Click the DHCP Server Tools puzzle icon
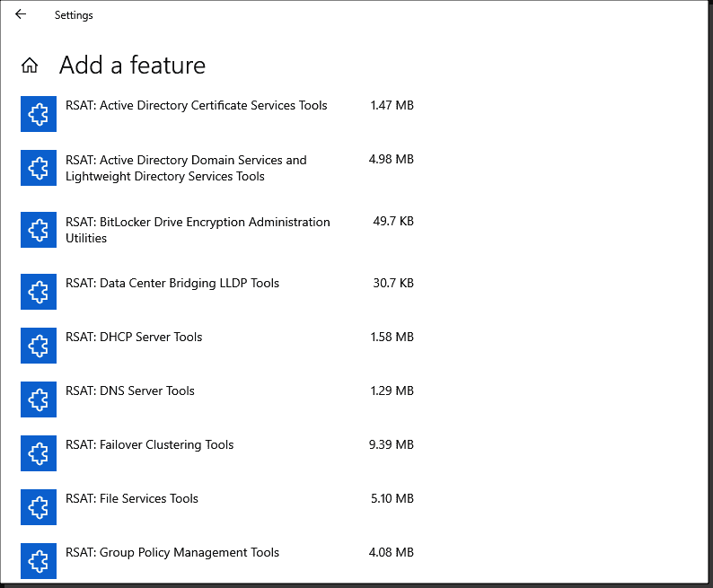The width and height of the screenshot is (713, 588). click(x=39, y=346)
